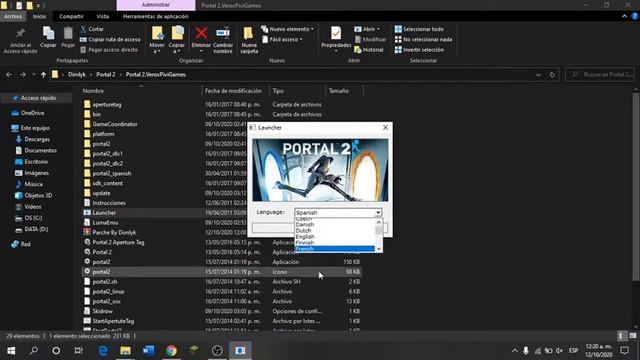This screenshot has width=640, height=360.
Task: Click the Portal 2 breadcrumb in address bar
Action: [x=105, y=75]
